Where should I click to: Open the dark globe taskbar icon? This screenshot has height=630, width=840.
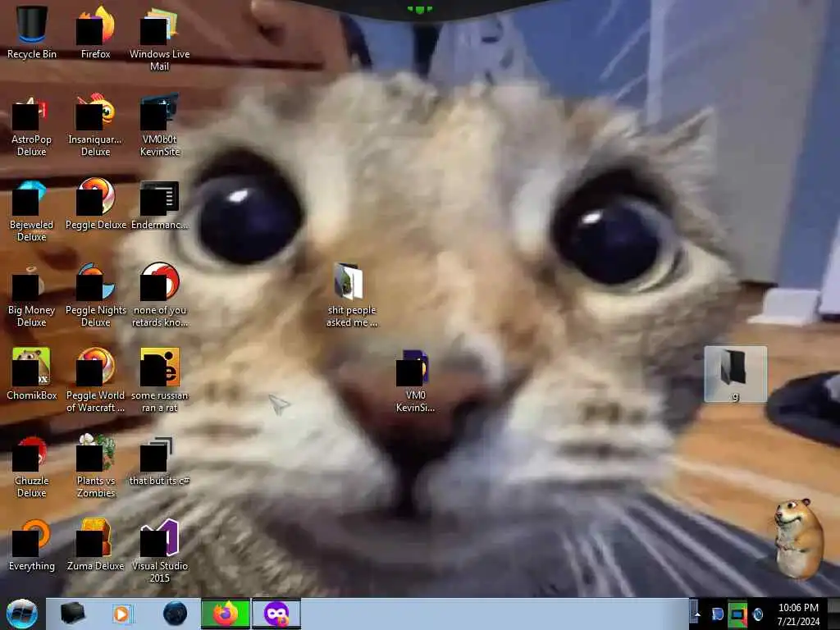point(175,614)
